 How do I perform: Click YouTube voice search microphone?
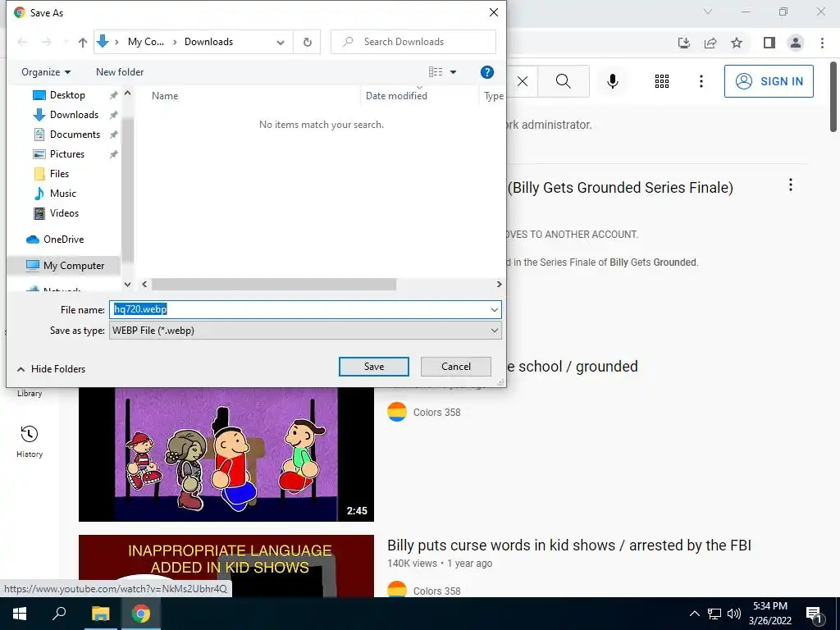point(612,81)
